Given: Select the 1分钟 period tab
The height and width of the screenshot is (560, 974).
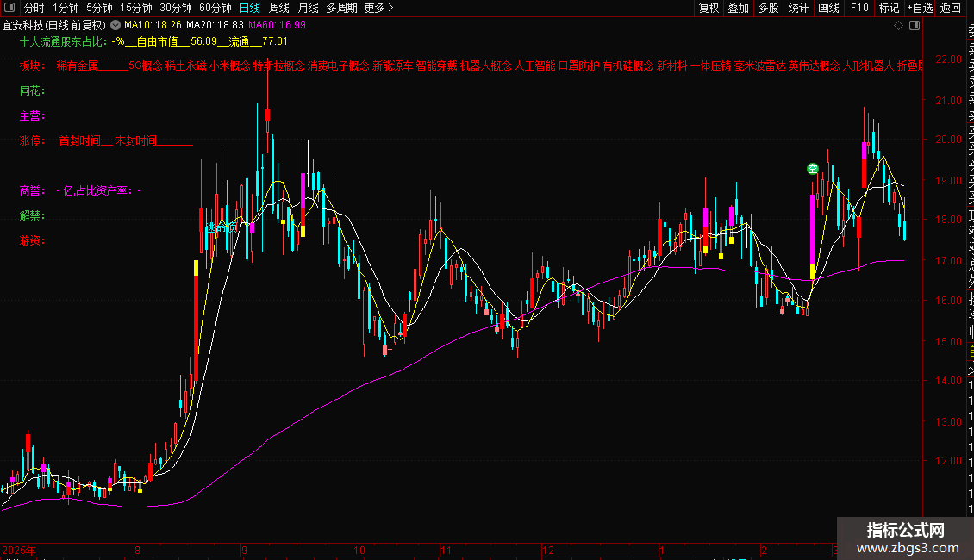Looking at the screenshot, I should tap(66, 8).
